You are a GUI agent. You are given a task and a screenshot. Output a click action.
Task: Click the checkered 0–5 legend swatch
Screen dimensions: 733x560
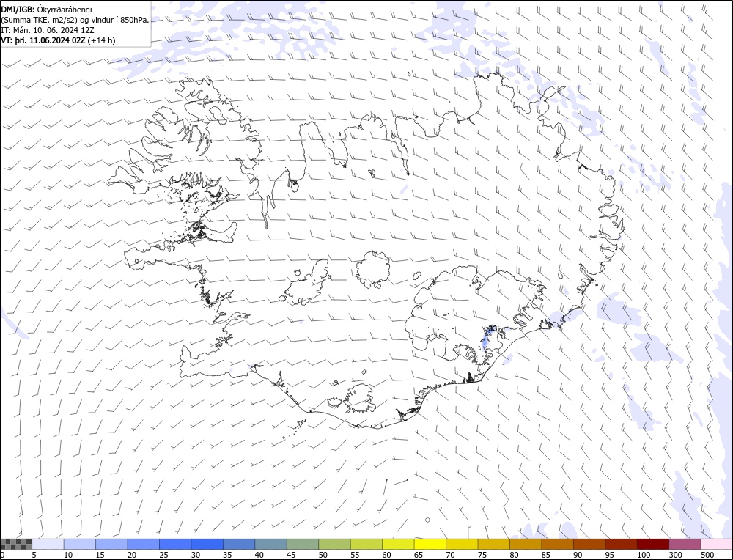point(16,544)
